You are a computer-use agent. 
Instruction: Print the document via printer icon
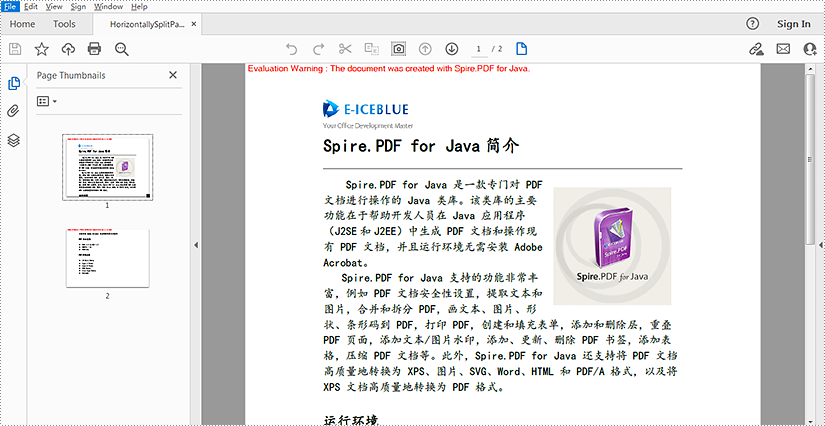tap(94, 49)
